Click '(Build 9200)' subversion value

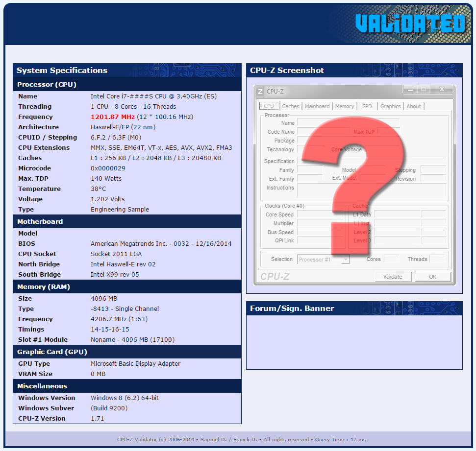(109, 408)
